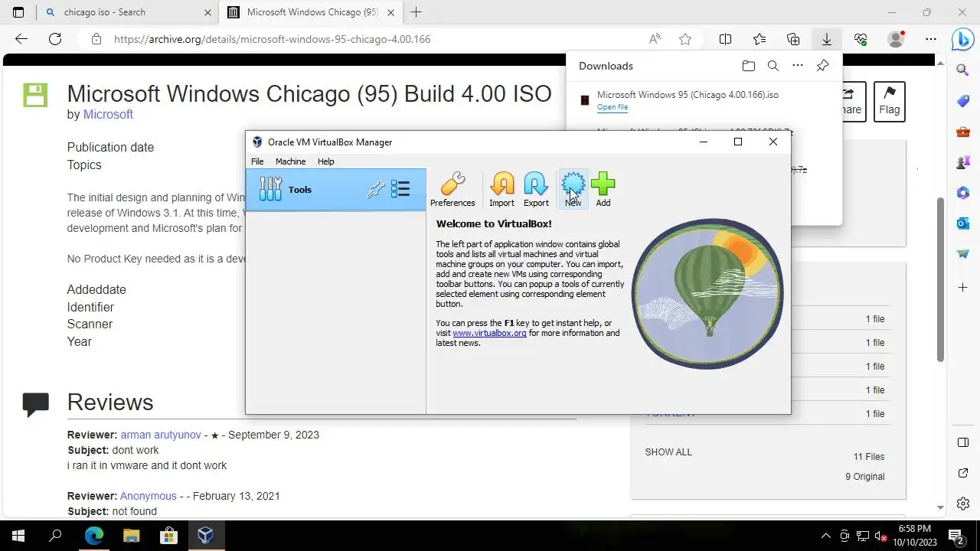Toggle Read aloud in the address bar

point(655,39)
